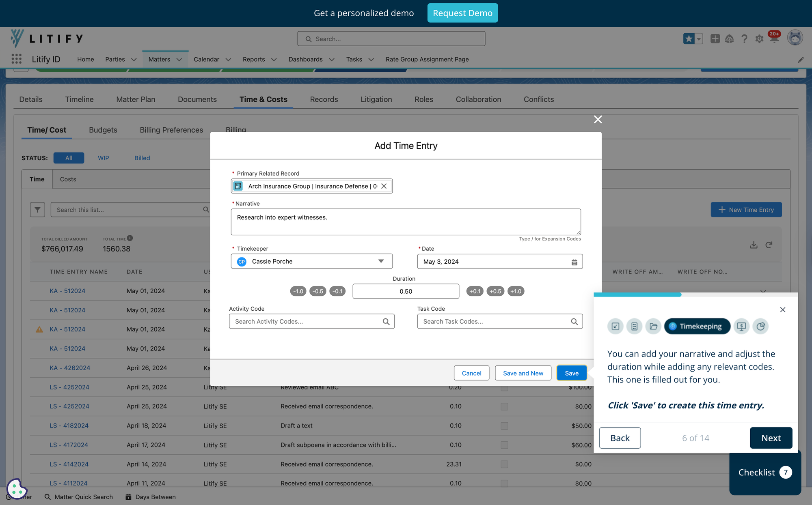The width and height of the screenshot is (812, 505).
Task: Click the download list icon
Action: point(754,245)
